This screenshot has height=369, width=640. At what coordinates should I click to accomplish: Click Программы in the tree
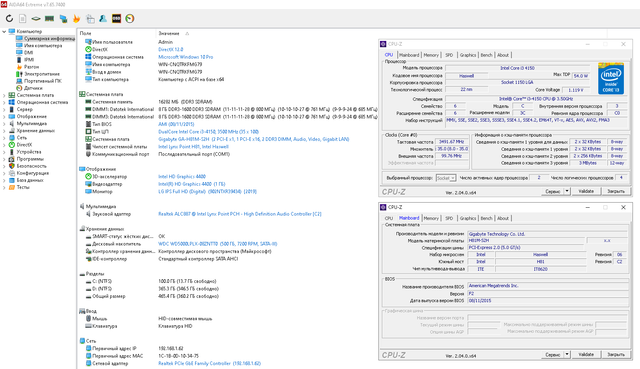(x=30, y=159)
